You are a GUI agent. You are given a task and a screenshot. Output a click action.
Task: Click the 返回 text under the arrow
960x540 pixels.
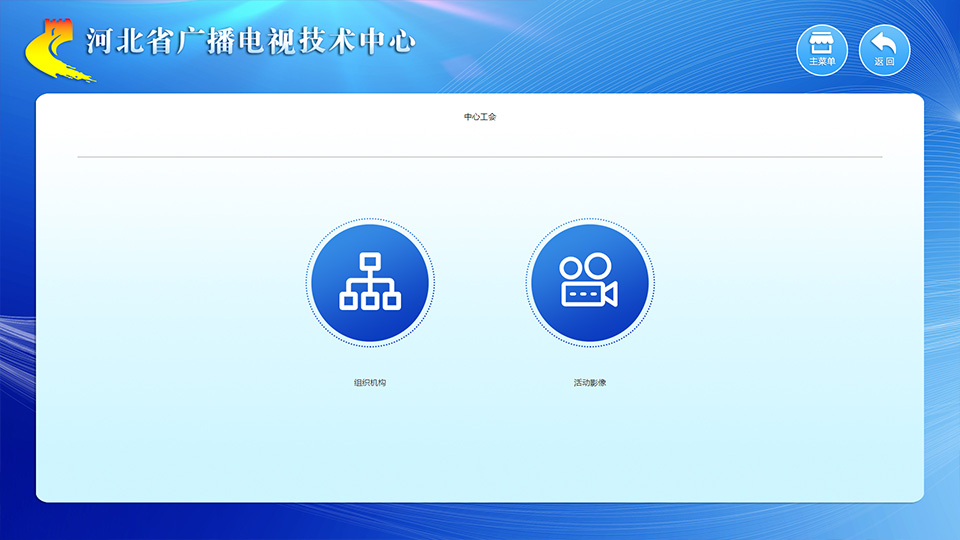[x=884, y=62]
